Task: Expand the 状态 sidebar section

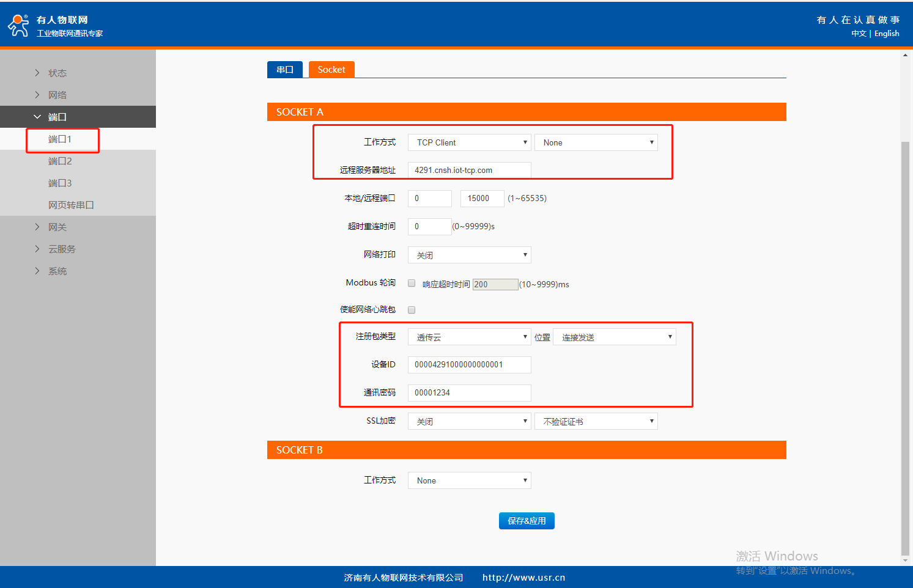Action: (57, 73)
